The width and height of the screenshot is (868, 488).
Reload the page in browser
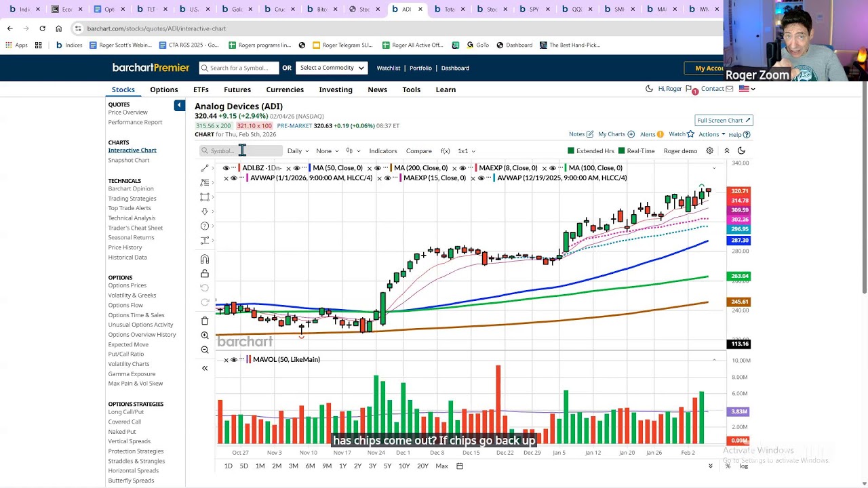(42, 28)
